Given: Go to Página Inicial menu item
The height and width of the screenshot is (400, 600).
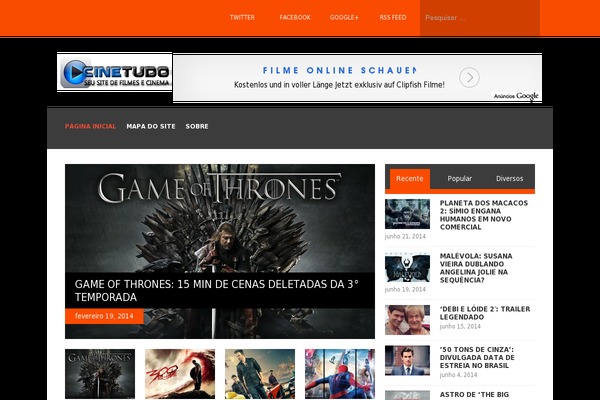Looking at the screenshot, I should (x=90, y=126).
